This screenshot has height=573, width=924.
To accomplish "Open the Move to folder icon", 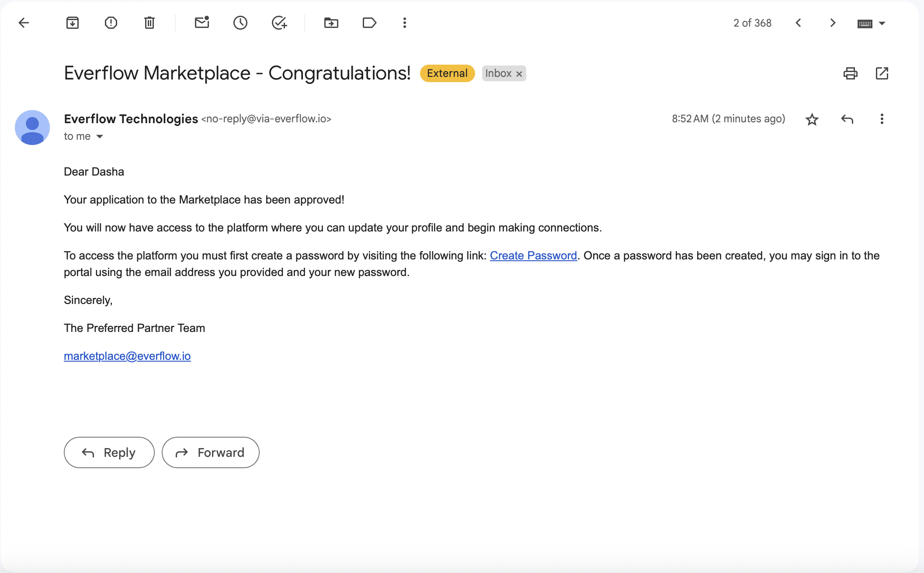I will coord(331,23).
